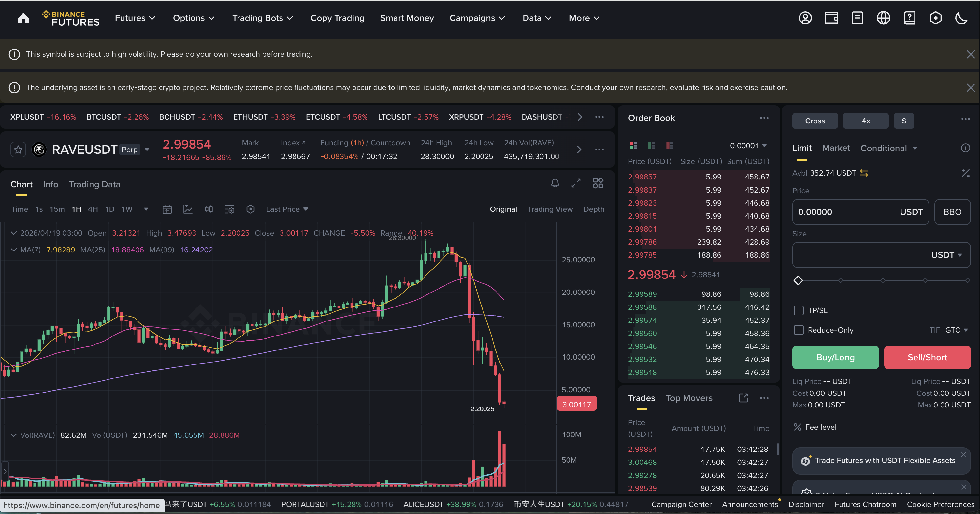
Task: Enable the TP/SL checkbox
Action: click(799, 310)
